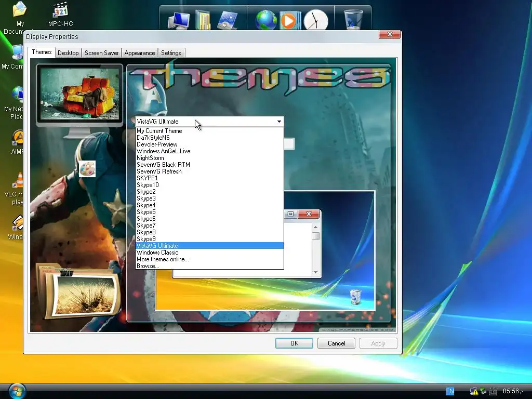Choose Skype7 theme
This screenshot has height=399, width=532.
pos(209,225)
